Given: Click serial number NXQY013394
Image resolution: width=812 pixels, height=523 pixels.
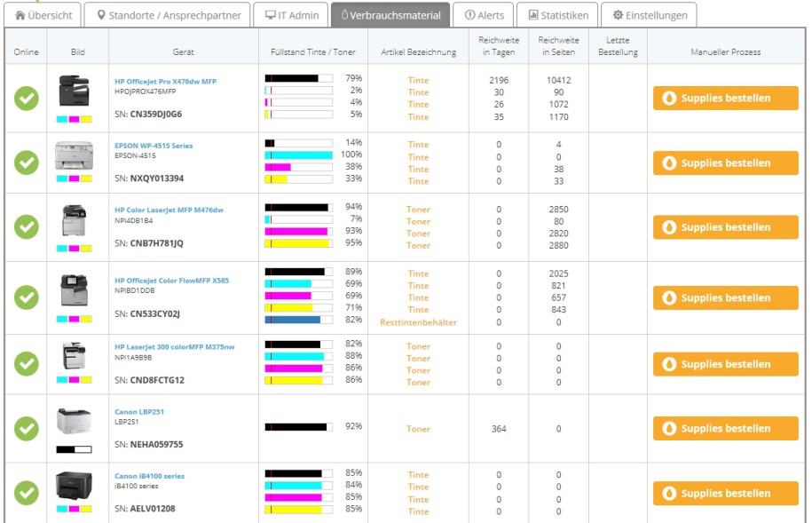Looking at the screenshot, I should coord(157,178).
